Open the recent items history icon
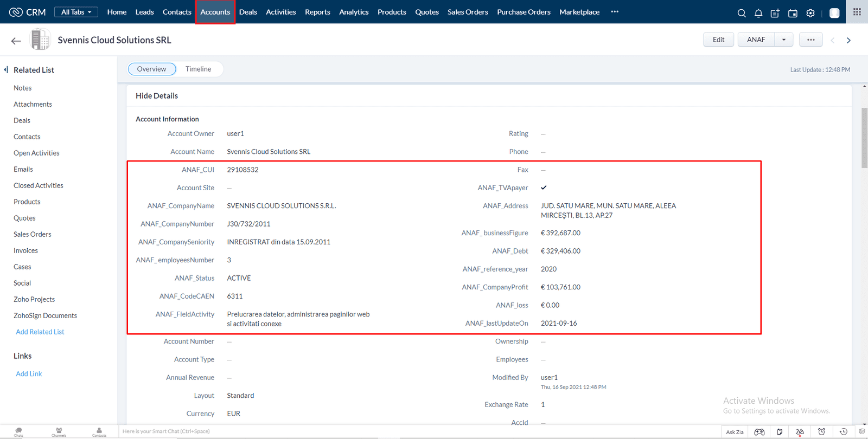Image resolution: width=868 pixels, height=439 pixels. coord(844,432)
